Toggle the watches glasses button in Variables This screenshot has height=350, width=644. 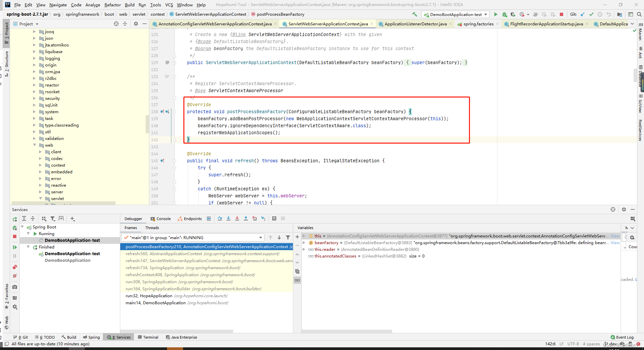pos(297,280)
